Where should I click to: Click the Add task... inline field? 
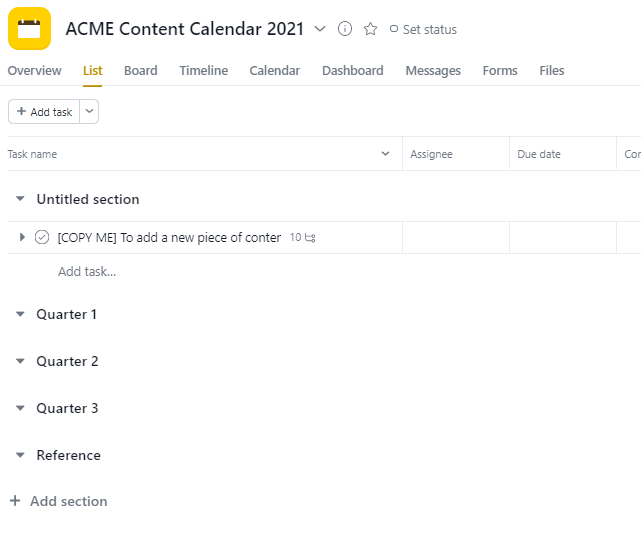click(87, 271)
